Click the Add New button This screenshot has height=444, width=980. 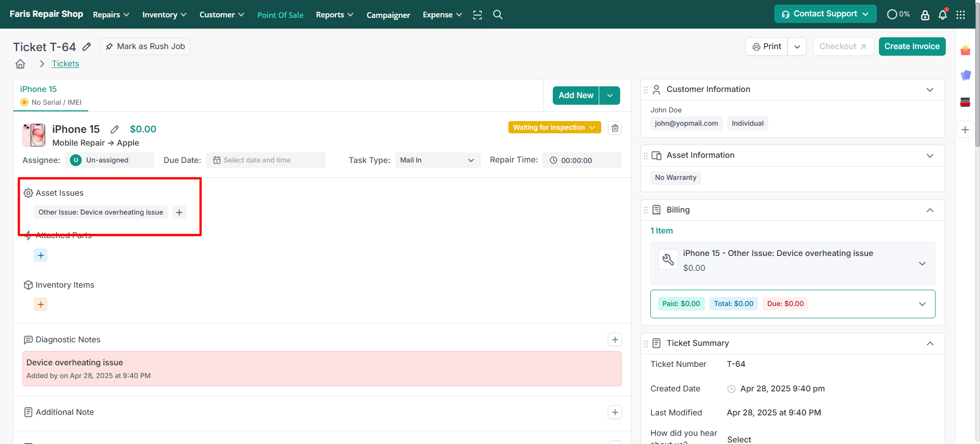point(576,96)
